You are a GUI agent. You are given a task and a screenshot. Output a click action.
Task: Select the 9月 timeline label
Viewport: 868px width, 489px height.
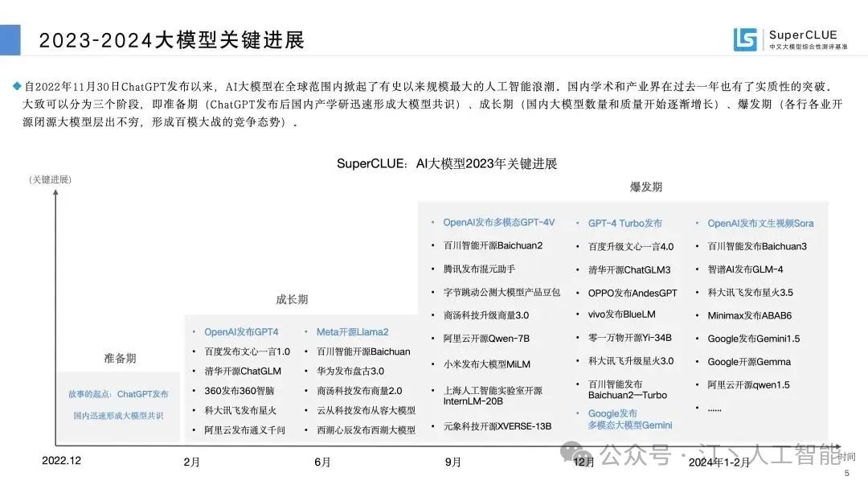453,462
